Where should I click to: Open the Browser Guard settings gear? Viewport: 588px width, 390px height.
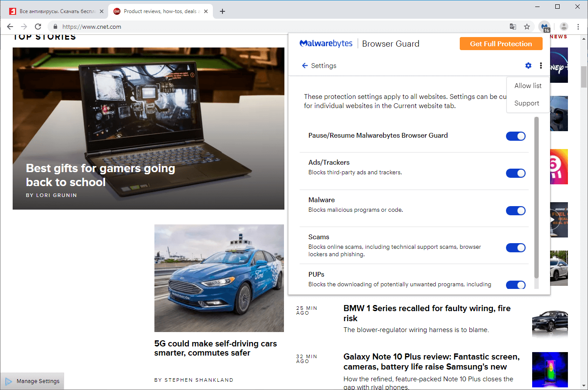pyautogui.click(x=528, y=65)
